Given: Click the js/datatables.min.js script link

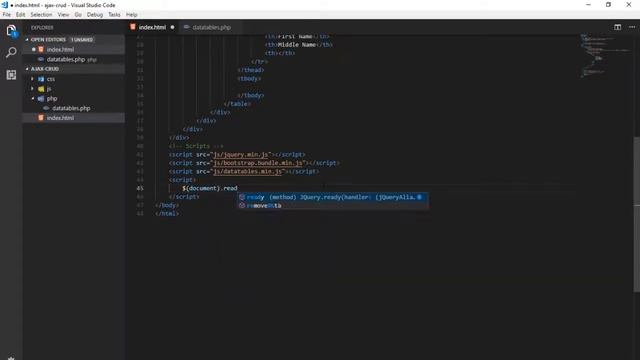Looking at the screenshot, I should coord(247,171).
